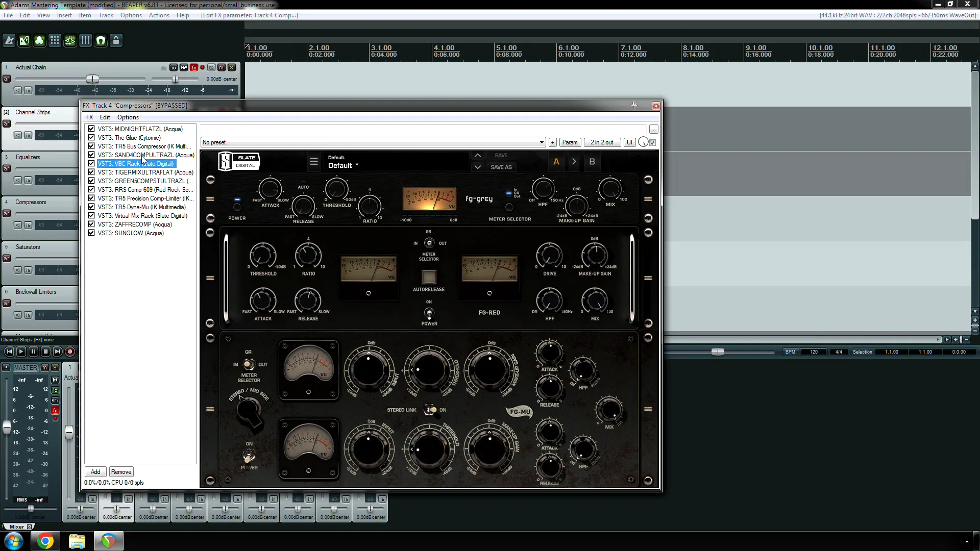
Task: Open the env envelopes button on Actual Chain track
Action: point(184,67)
